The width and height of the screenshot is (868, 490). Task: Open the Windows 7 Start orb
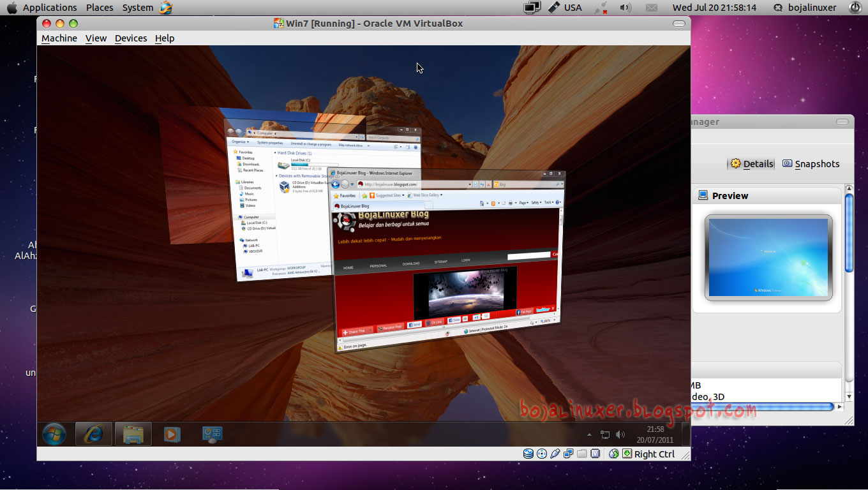coord(54,434)
